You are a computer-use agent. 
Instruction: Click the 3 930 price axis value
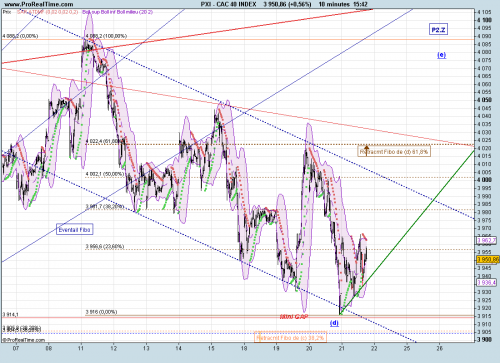484,292
